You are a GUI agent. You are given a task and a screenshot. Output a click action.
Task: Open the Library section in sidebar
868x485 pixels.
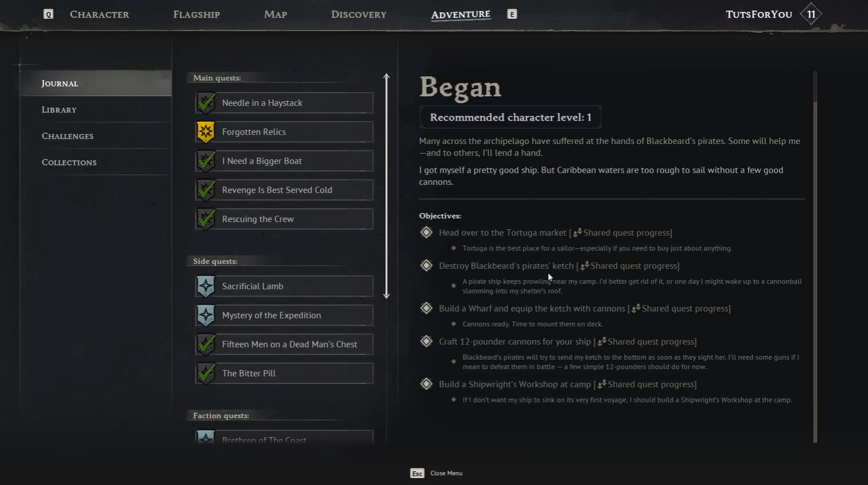59,110
